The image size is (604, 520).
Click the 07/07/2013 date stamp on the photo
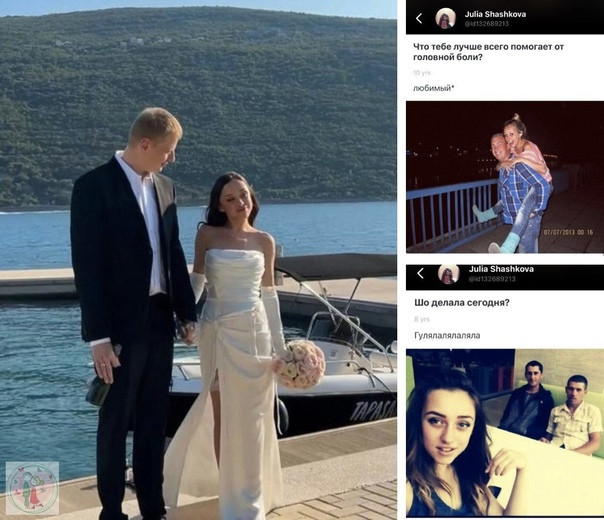coord(568,232)
